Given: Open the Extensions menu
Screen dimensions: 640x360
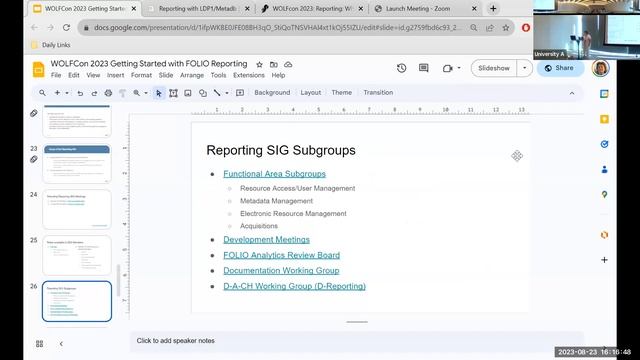Looking at the screenshot, I should point(249,76).
